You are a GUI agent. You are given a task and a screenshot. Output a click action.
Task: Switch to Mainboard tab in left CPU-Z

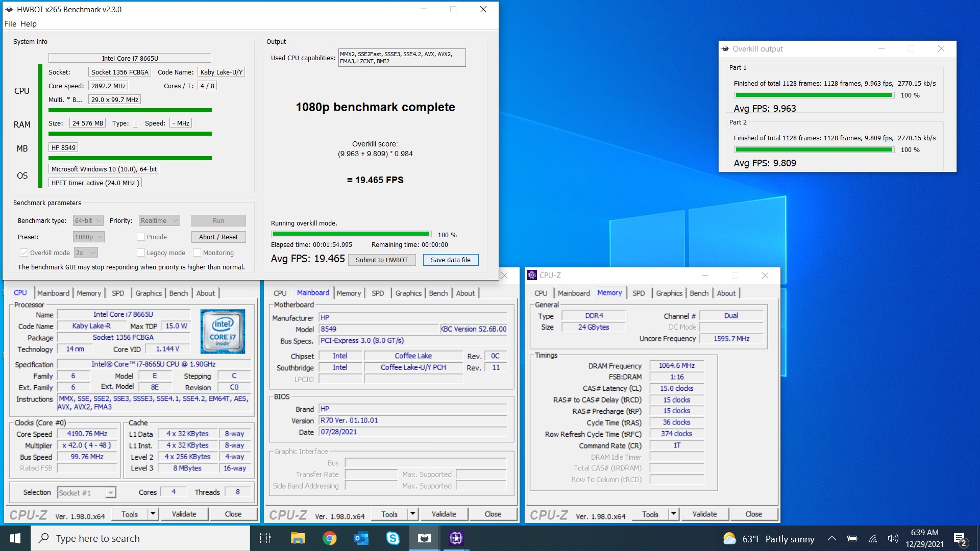tap(53, 293)
